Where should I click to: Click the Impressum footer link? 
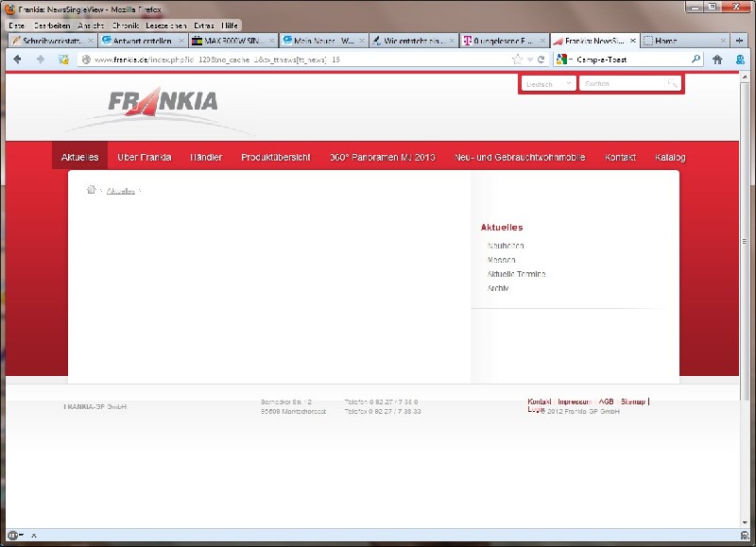coord(574,402)
